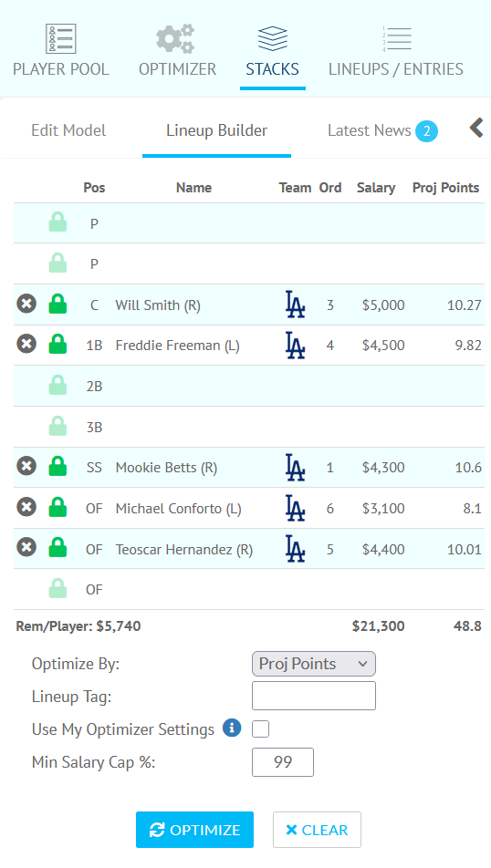Click the Min Salary Cap % field
Viewport: 491px width, 868px height.
click(x=283, y=762)
